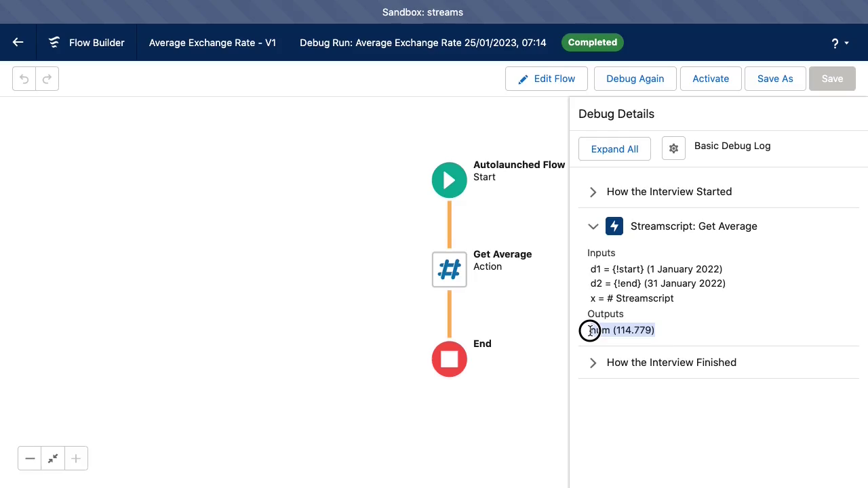Select the Get Average action node

click(x=449, y=270)
